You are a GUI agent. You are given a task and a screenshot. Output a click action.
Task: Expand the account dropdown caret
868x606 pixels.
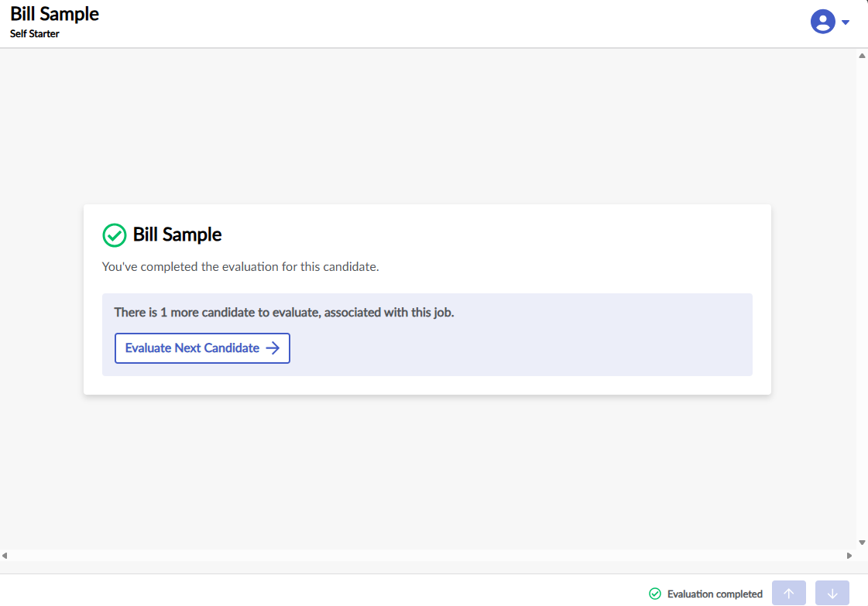click(846, 22)
